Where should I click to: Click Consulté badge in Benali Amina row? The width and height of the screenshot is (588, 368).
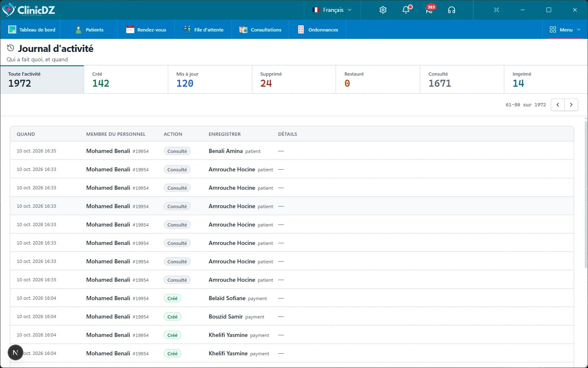click(177, 151)
